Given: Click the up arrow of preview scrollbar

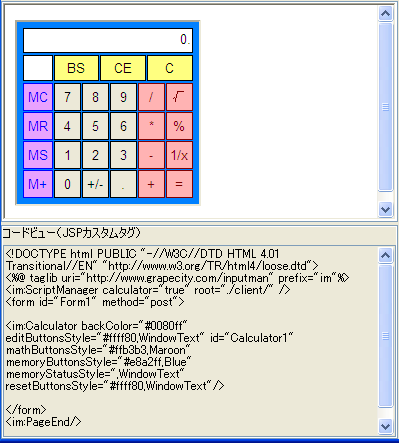Looking at the screenshot, I should click(x=385, y=13).
